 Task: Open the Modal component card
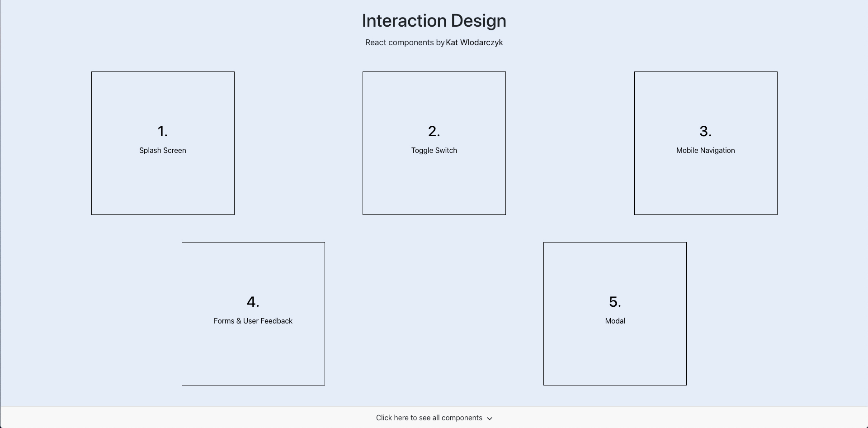click(x=615, y=313)
